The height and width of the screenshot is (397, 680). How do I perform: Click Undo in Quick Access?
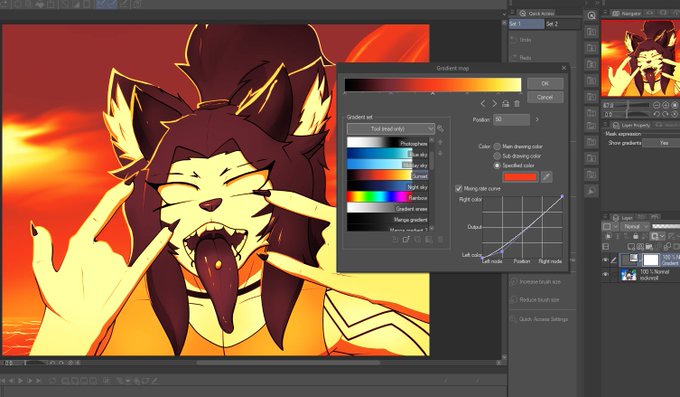[x=525, y=40]
